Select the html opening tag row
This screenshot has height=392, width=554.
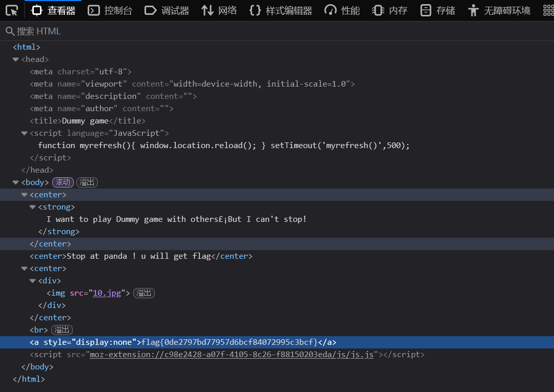coord(277,47)
